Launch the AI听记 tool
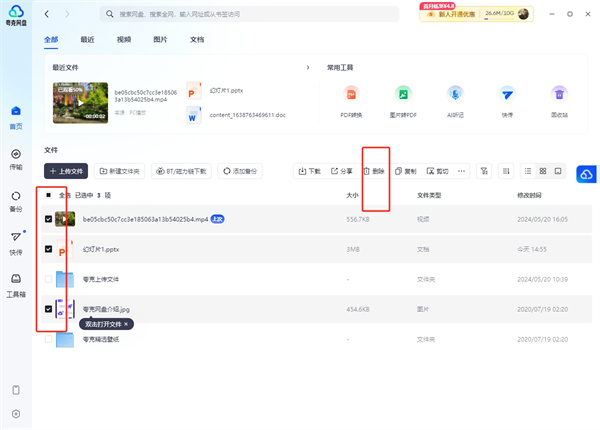 pos(455,102)
